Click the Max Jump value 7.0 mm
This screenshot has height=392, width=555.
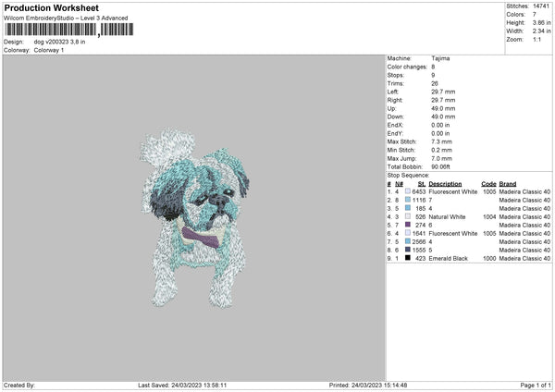[441, 159]
